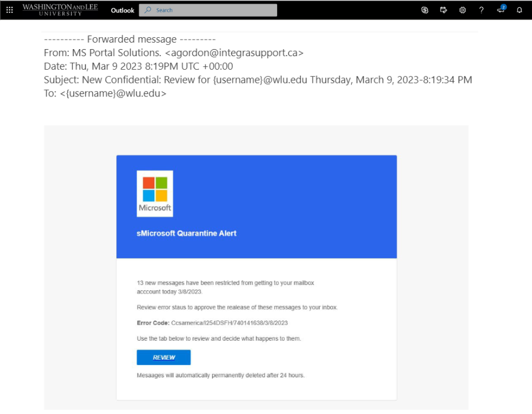Click the Outlook app name label
Screen dimensions: 532x414
122,10
